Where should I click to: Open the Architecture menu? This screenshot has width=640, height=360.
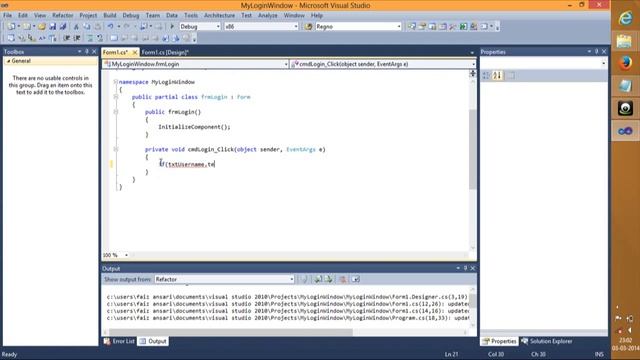coord(219,16)
